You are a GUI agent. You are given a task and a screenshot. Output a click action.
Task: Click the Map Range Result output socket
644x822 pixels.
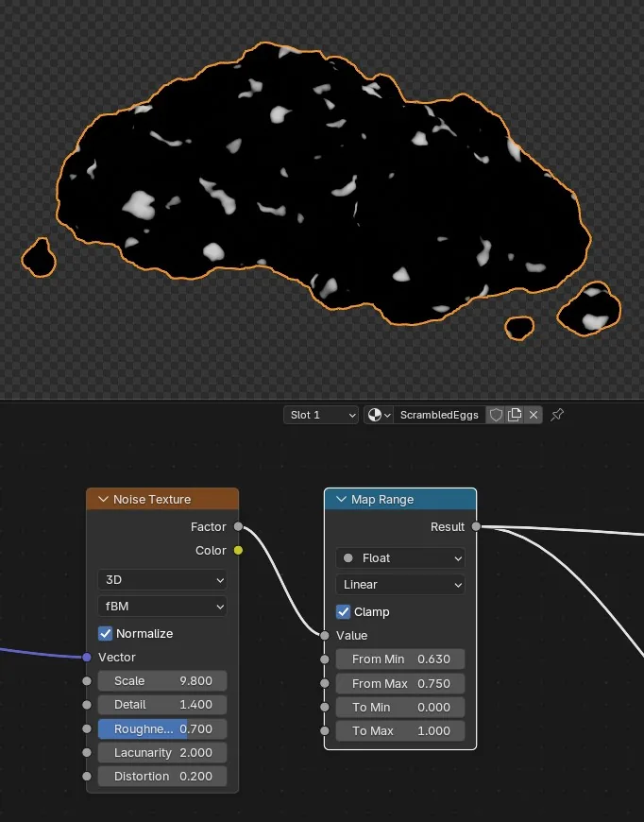tap(476, 526)
